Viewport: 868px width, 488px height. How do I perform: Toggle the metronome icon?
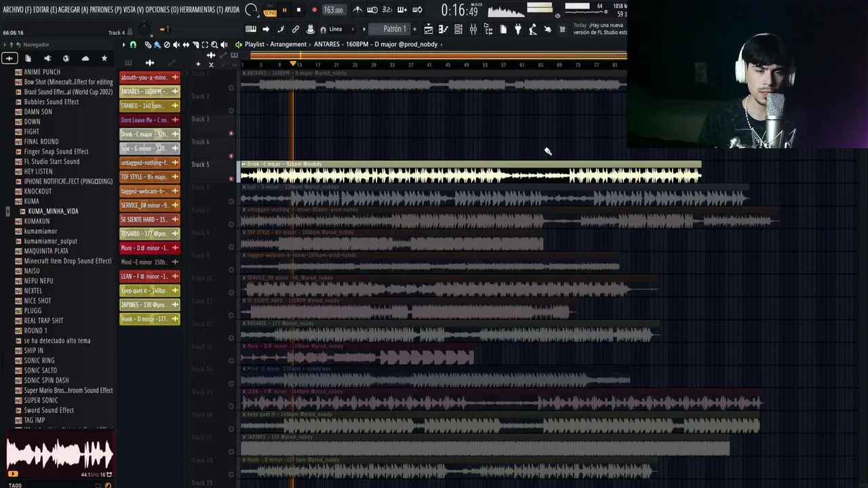coord(357,10)
